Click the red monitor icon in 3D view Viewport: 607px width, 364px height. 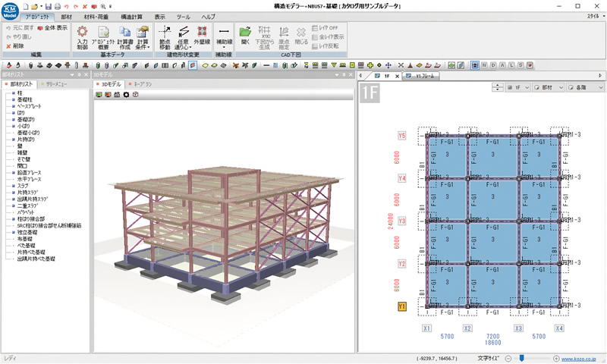pos(108,94)
